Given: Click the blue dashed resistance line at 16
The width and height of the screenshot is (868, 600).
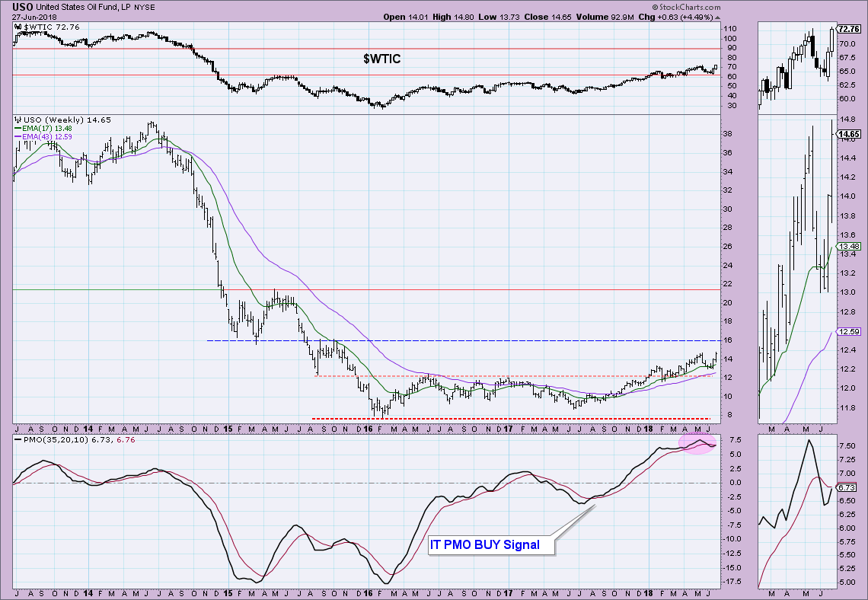Looking at the screenshot, I should point(464,340).
